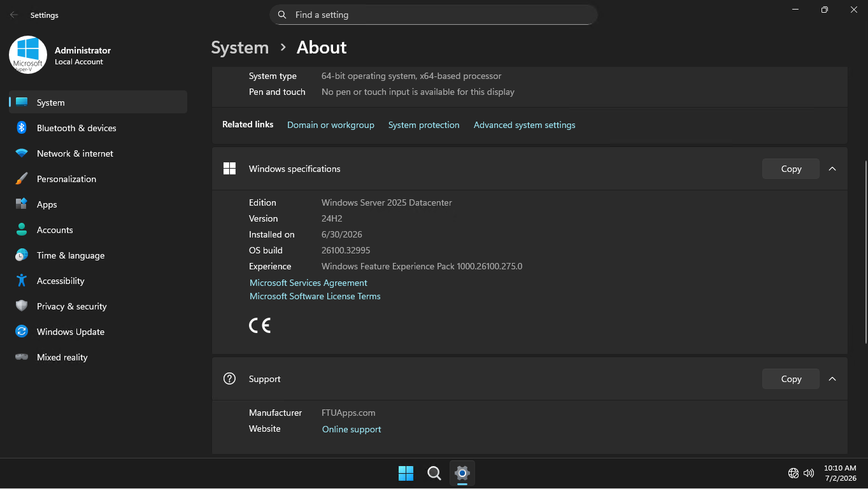Open the Windows Update icon

pos(22,332)
